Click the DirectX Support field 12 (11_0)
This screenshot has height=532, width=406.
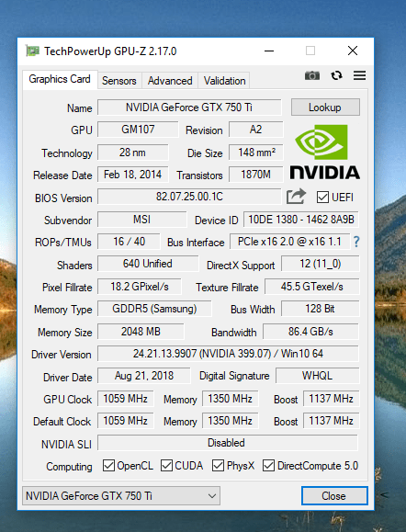[x=321, y=264]
